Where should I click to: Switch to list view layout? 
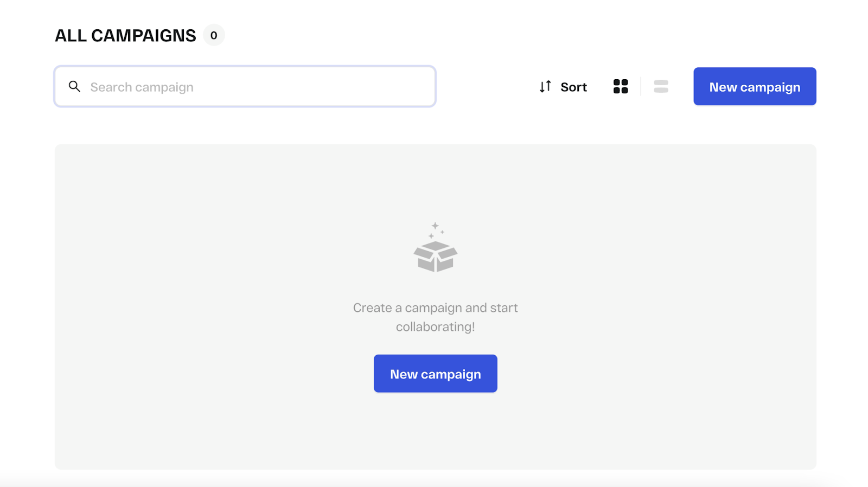661,87
